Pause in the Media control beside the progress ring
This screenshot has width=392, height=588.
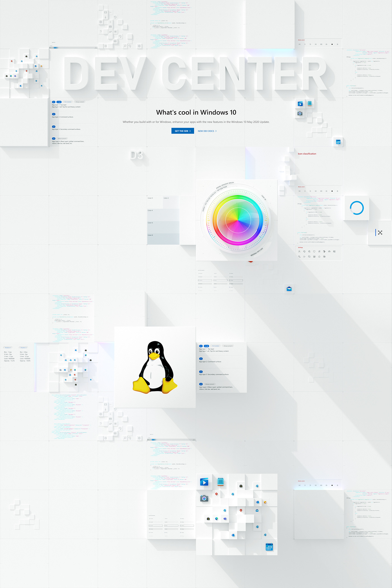click(305, 191)
